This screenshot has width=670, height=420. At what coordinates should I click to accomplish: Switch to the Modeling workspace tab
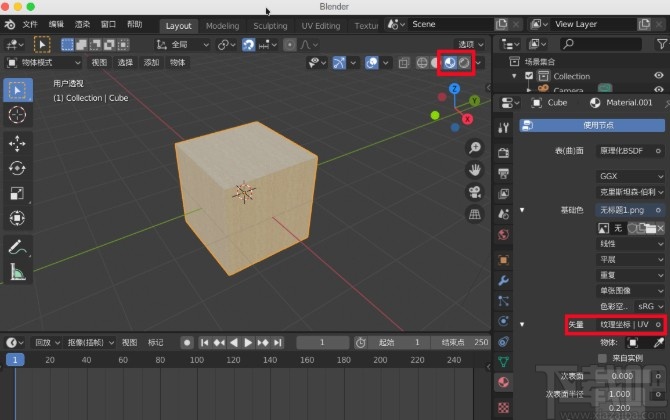tap(222, 25)
